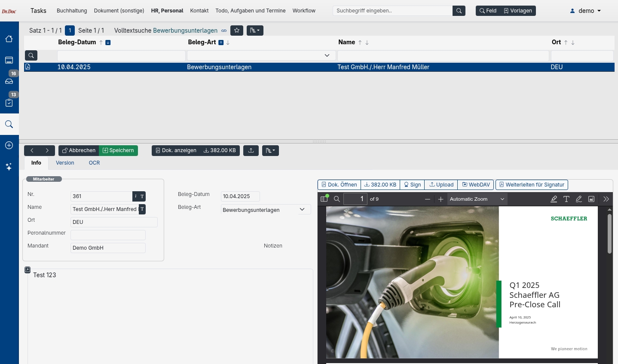This screenshot has width=618, height=364.
Task: Open the inbox icon with badge 16
Action: (x=9, y=81)
